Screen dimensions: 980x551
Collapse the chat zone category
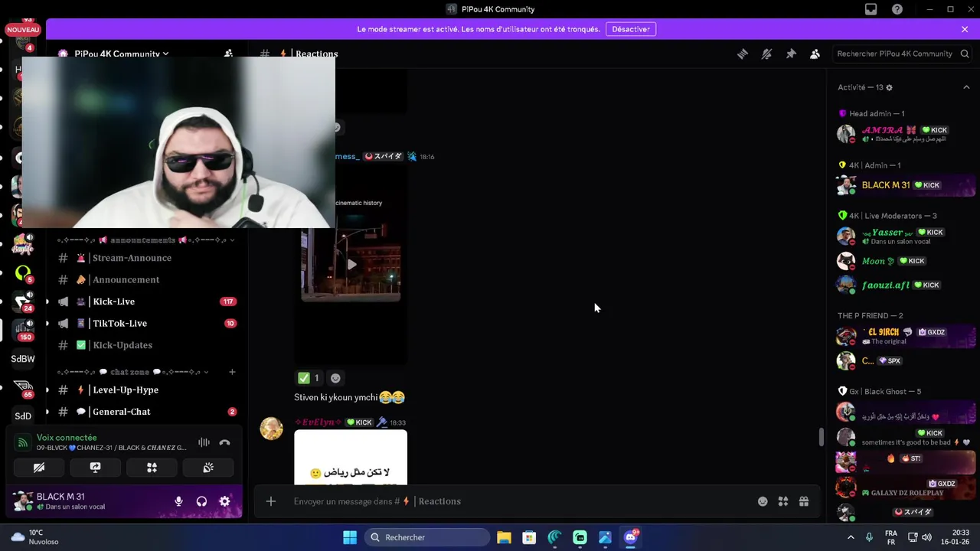point(133,372)
